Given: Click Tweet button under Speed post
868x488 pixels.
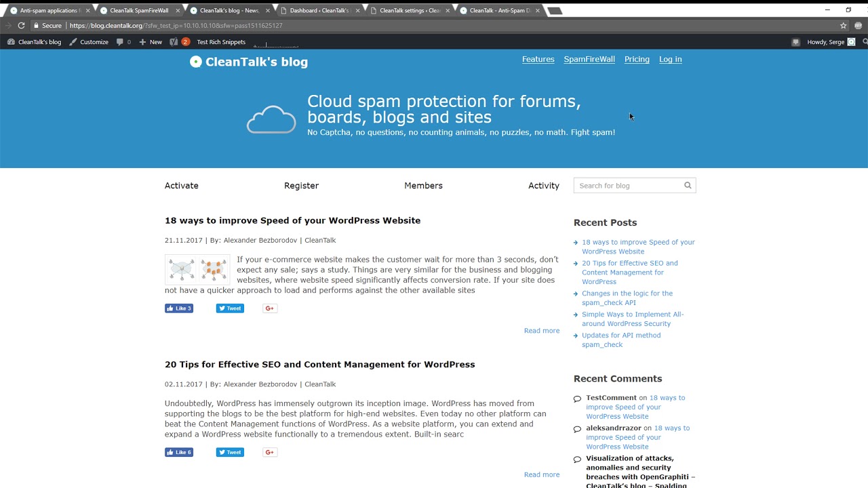Looking at the screenshot, I should pos(230,308).
